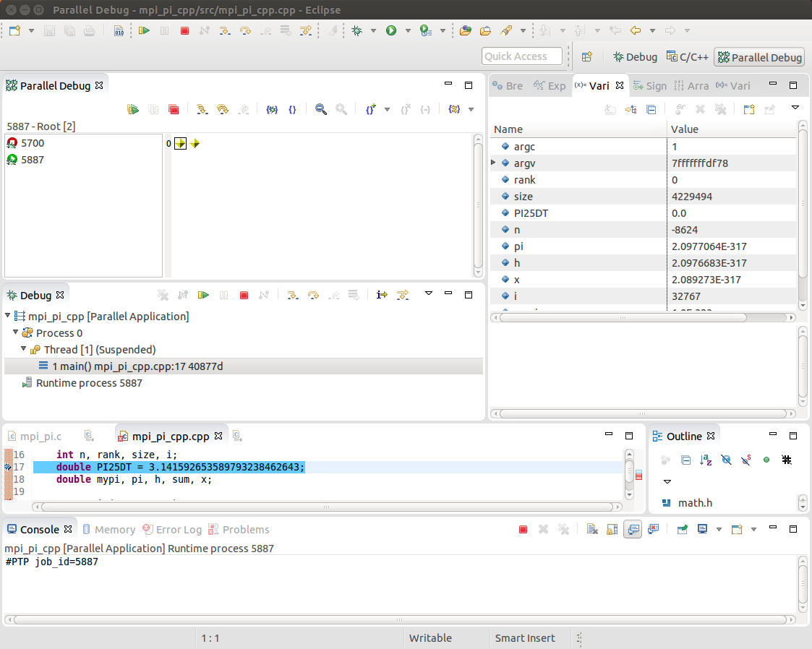Click the Debug bug icon in main toolbar
Image resolution: width=812 pixels, height=649 pixels.
pyautogui.click(x=356, y=30)
